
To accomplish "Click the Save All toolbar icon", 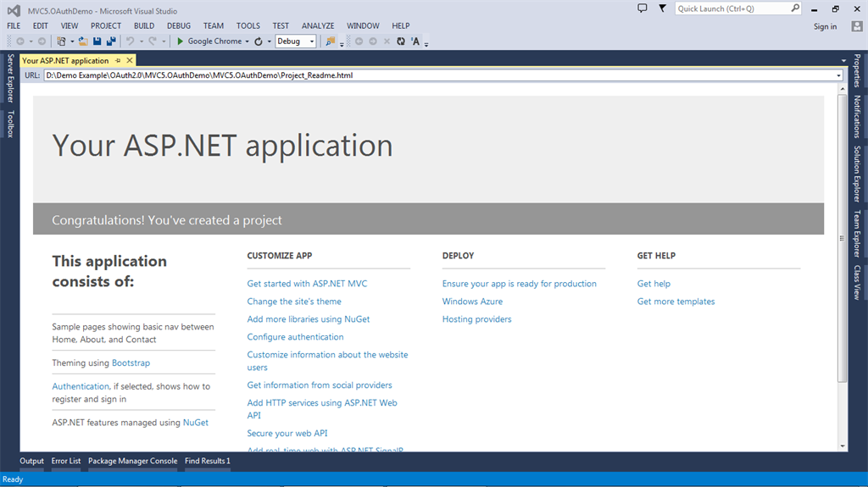I will 111,41.
